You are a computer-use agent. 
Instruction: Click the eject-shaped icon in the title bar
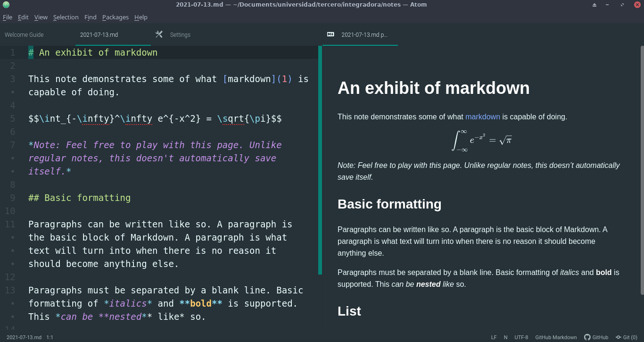[594, 4]
